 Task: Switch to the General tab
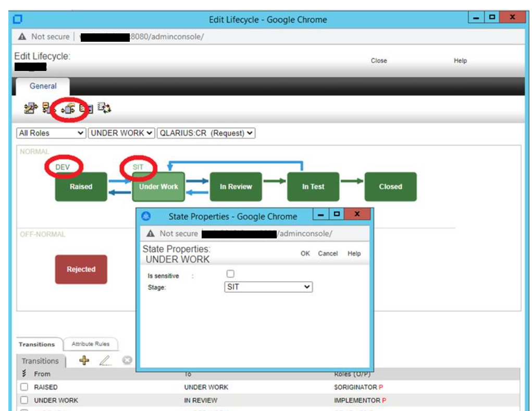click(43, 86)
